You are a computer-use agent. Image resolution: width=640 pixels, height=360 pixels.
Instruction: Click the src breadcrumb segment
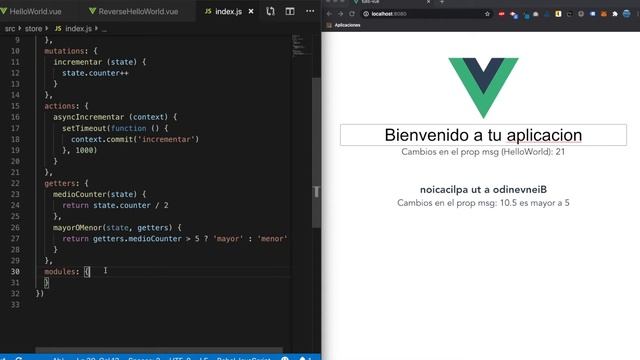(x=10, y=29)
